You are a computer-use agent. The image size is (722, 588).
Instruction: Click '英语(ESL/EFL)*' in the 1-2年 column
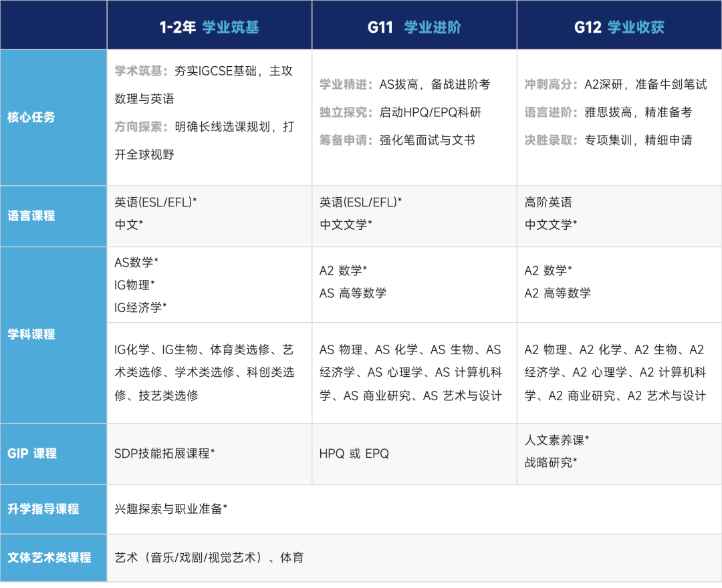click(156, 202)
